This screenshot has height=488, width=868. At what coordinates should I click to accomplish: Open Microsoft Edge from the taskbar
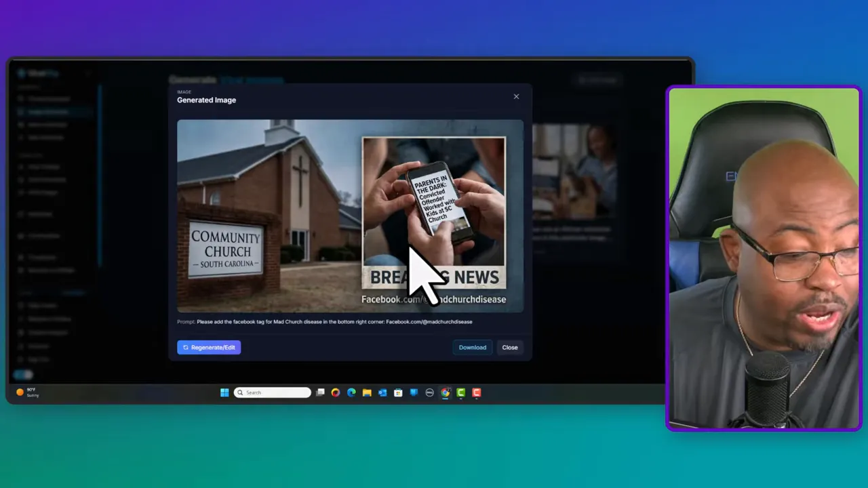[x=351, y=392]
